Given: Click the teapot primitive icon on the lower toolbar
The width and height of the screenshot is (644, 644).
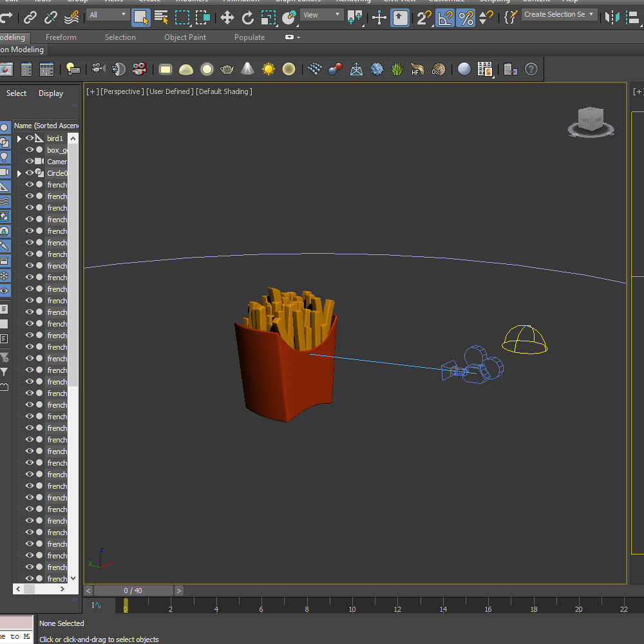Looking at the screenshot, I should [x=227, y=69].
